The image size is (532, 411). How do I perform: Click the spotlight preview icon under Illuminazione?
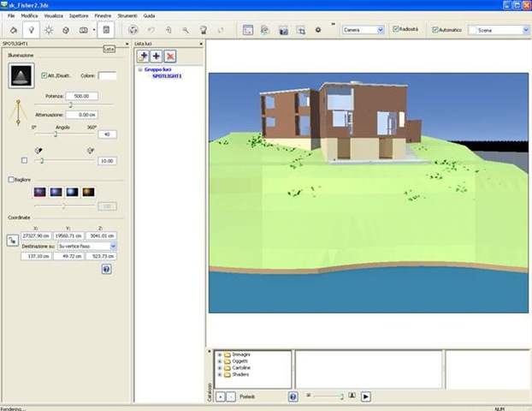click(x=17, y=77)
